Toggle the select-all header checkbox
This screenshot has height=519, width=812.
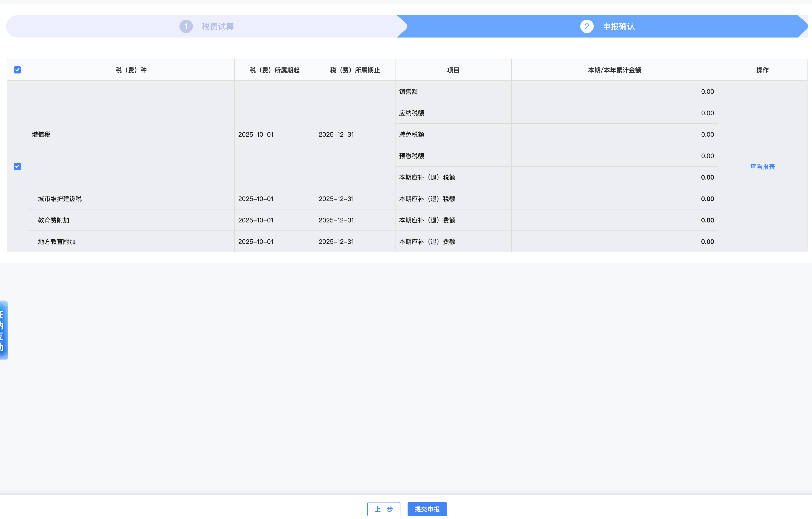[17, 70]
